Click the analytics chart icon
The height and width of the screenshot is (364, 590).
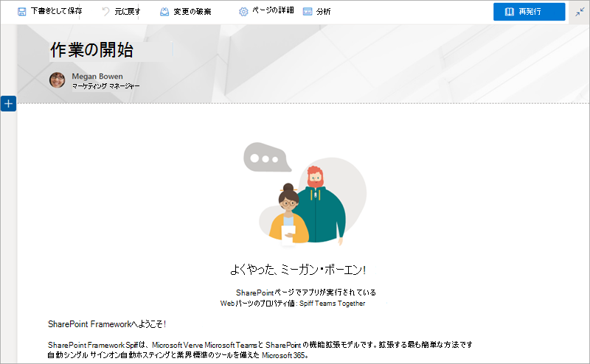308,12
